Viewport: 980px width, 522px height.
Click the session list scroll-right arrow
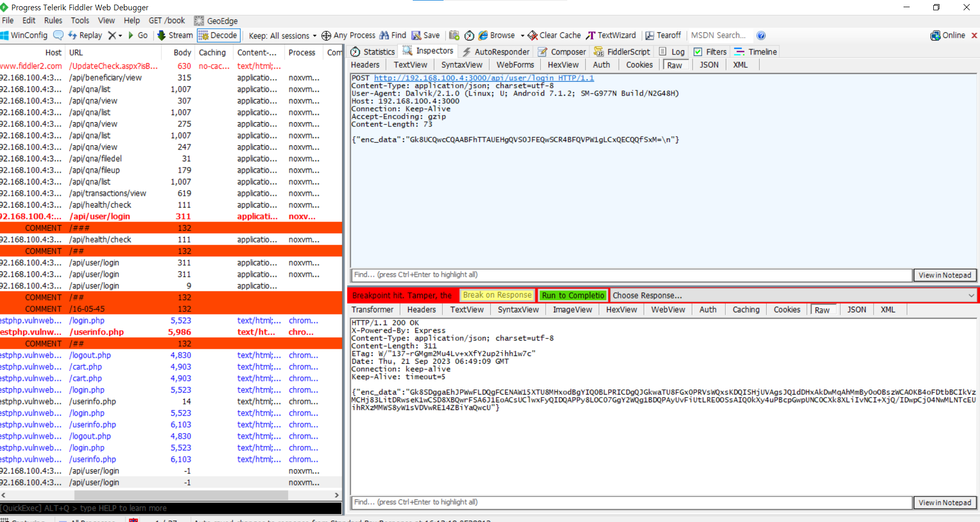337,495
